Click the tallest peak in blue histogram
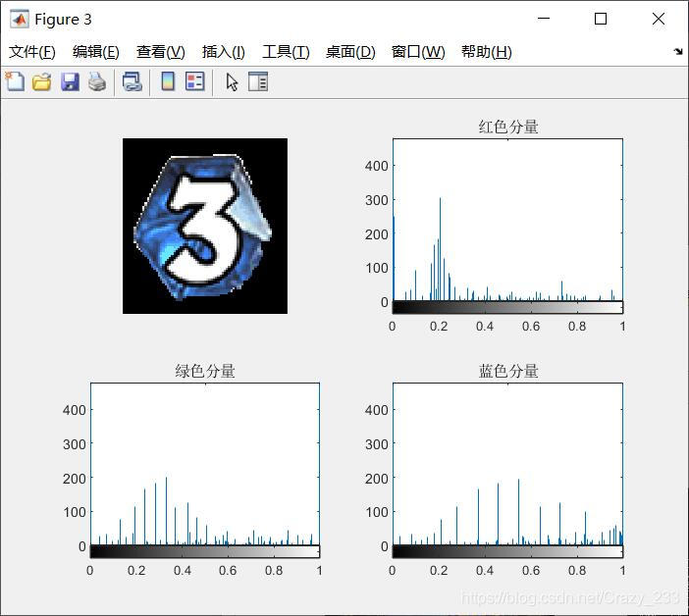 (518, 512)
